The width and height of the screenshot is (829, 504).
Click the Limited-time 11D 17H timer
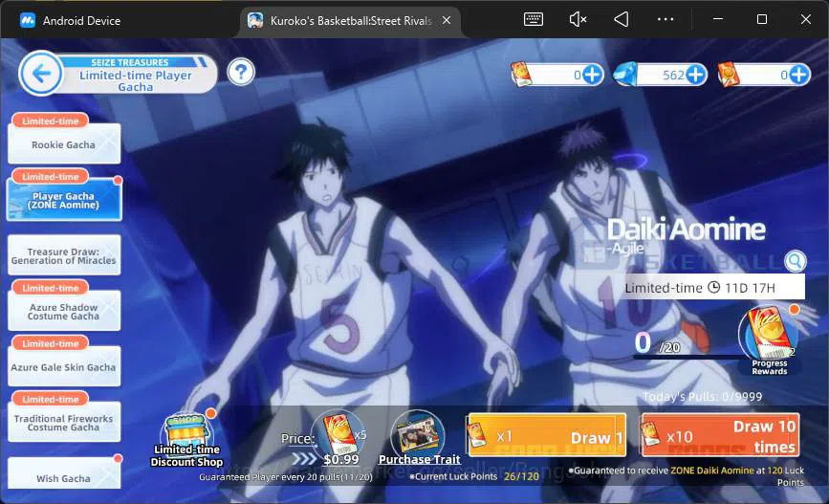pyautogui.click(x=712, y=288)
